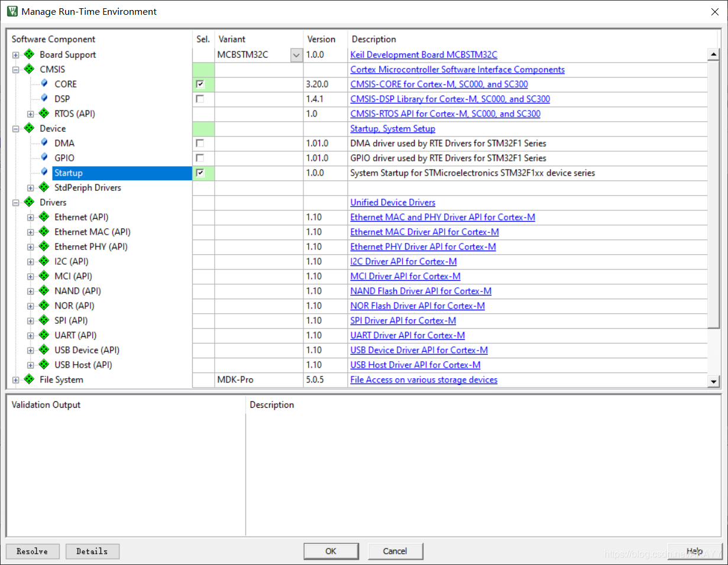Enable the CMSIS DSP checkbox
The height and width of the screenshot is (565, 728).
tap(200, 99)
